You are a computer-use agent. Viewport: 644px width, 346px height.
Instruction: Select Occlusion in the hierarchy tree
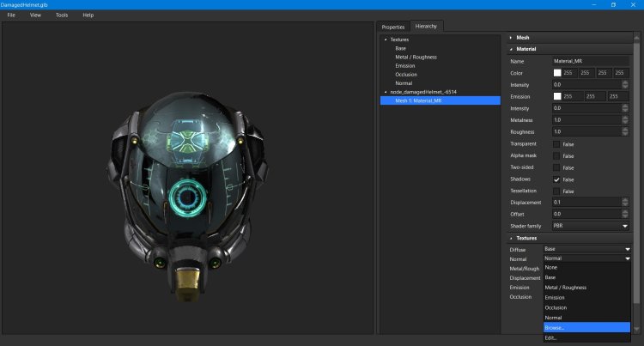pos(406,74)
